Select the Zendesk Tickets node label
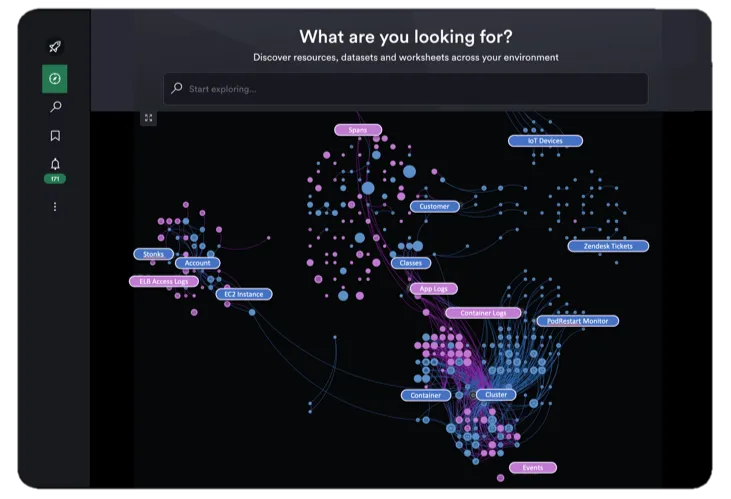Screen dimensions: 731x499 [x=608, y=246]
